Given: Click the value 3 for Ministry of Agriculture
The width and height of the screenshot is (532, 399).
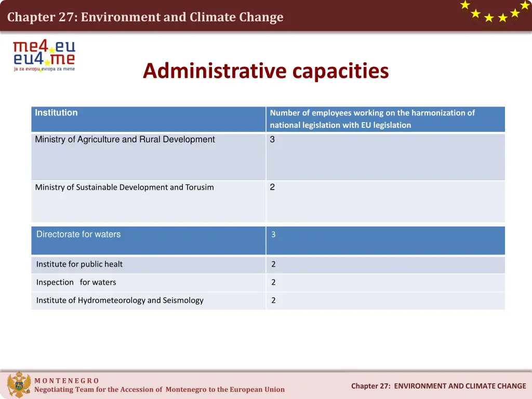Looking at the screenshot, I should click(272, 139).
